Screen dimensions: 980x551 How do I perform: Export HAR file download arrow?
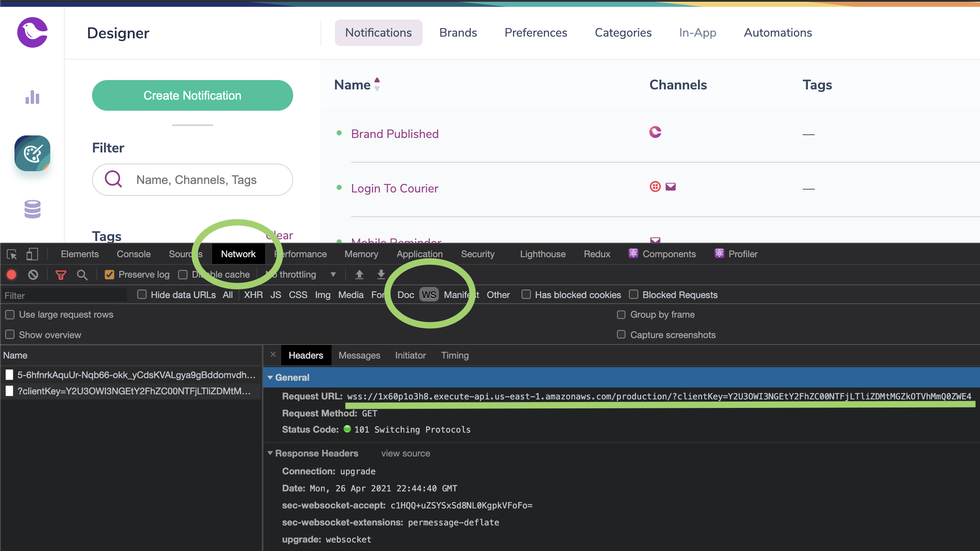[x=381, y=275]
